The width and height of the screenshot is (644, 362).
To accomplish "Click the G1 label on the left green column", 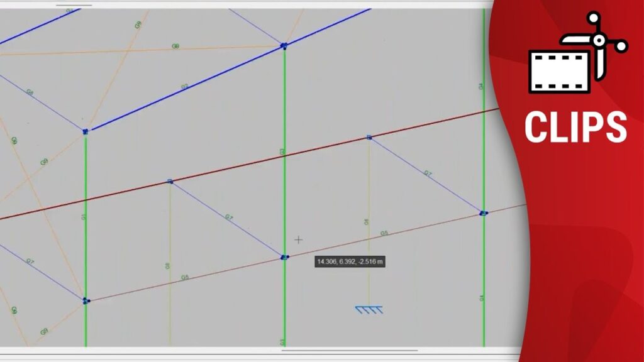I will pos(83,217).
